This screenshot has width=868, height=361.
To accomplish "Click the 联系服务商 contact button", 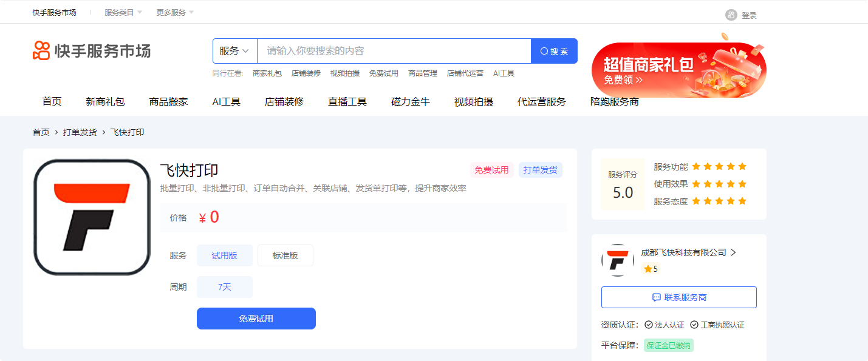I will (x=678, y=297).
